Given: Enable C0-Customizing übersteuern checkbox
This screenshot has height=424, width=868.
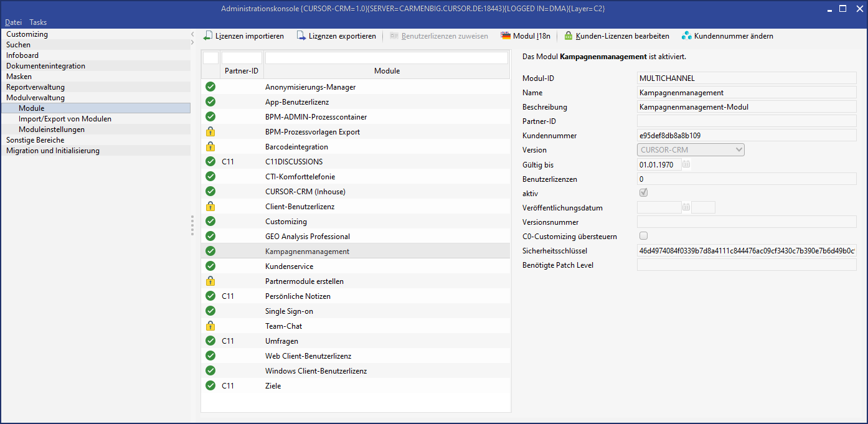Looking at the screenshot, I should coord(644,236).
